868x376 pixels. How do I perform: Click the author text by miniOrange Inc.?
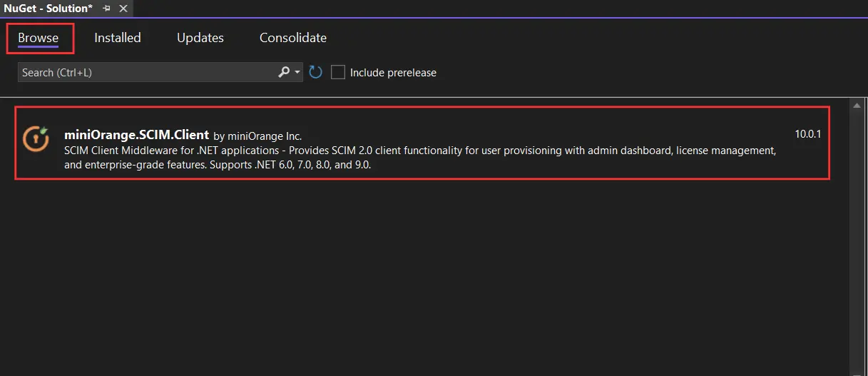(257, 136)
